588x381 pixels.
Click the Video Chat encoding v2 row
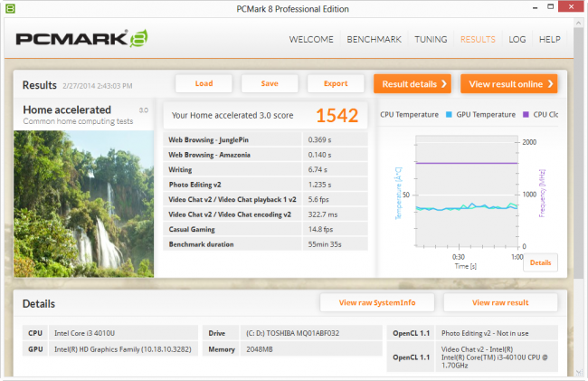265,214
